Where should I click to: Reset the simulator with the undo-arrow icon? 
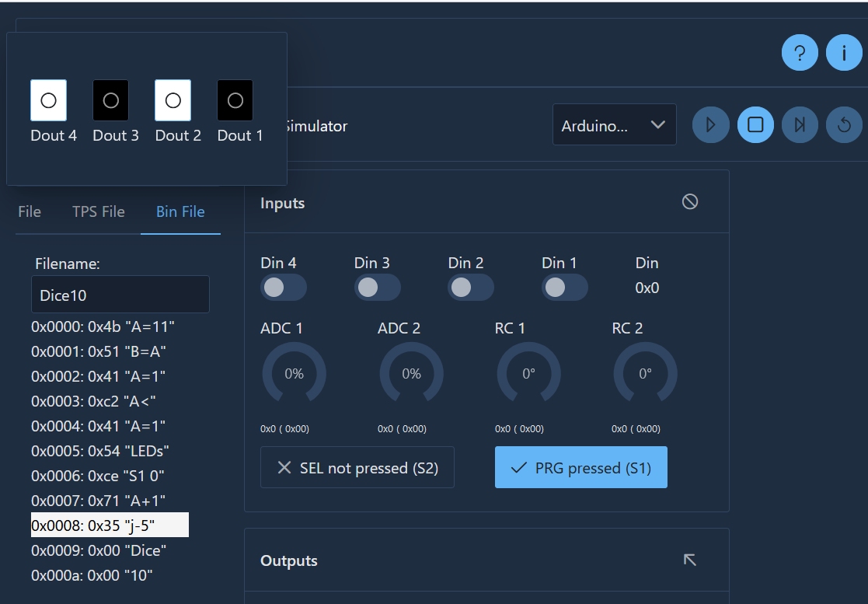[x=844, y=124]
